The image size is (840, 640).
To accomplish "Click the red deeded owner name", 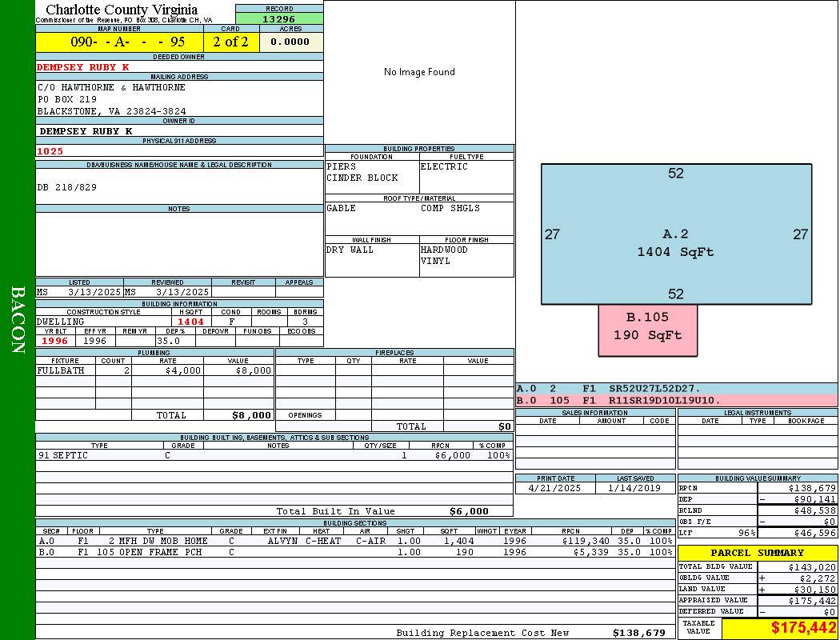I will pyautogui.click(x=83, y=67).
